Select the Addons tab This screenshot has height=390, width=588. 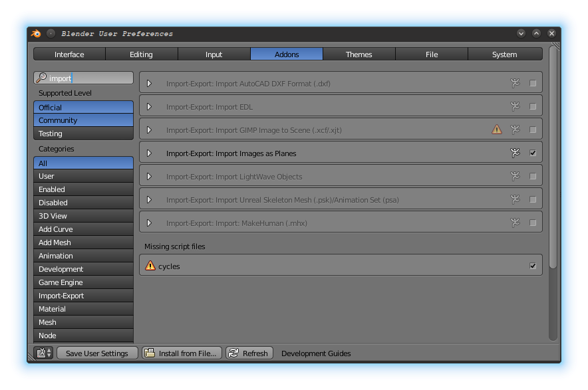[287, 54]
